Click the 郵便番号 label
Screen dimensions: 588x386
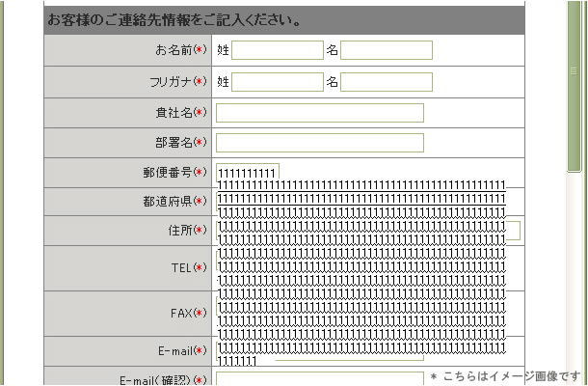(x=168, y=173)
